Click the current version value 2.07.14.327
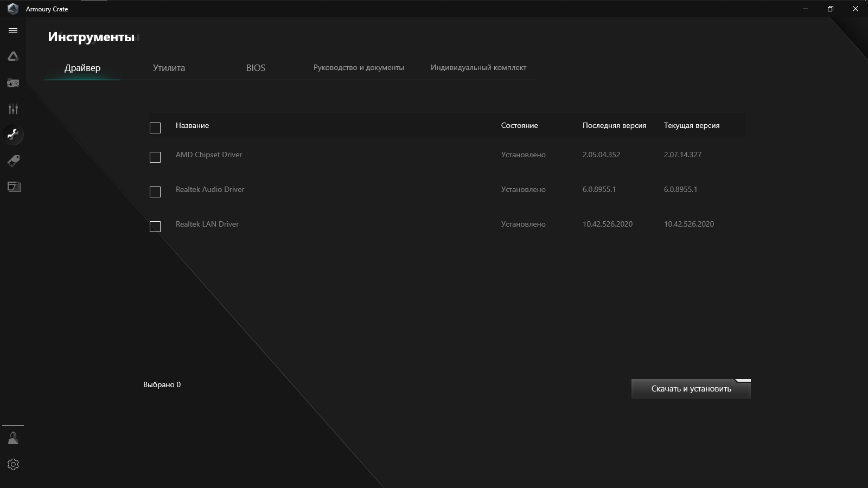The width and height of the screenshot is (868, 488). pos(682,155)
